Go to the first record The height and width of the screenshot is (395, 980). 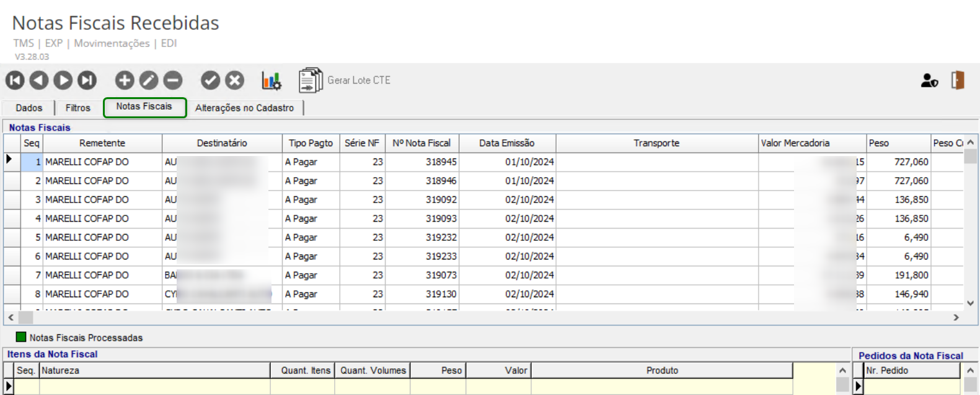coord(15,80)
